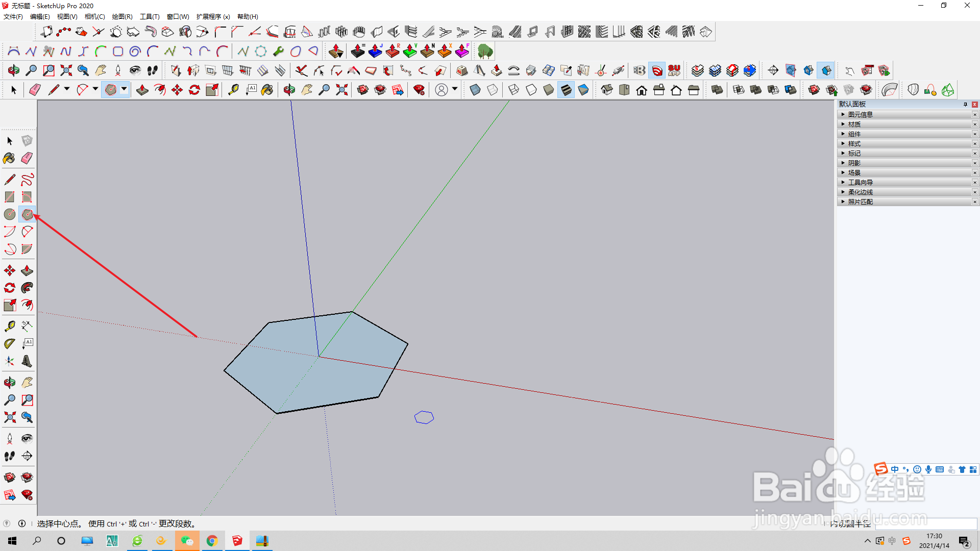Choose the Paint Bucket tool

coord(9,158)
